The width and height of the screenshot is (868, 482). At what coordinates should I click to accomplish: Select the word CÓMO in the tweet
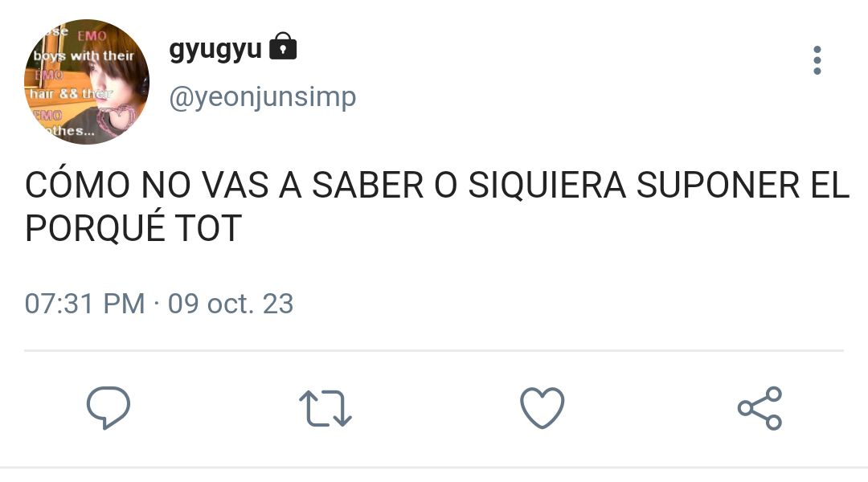pos(77,184)
